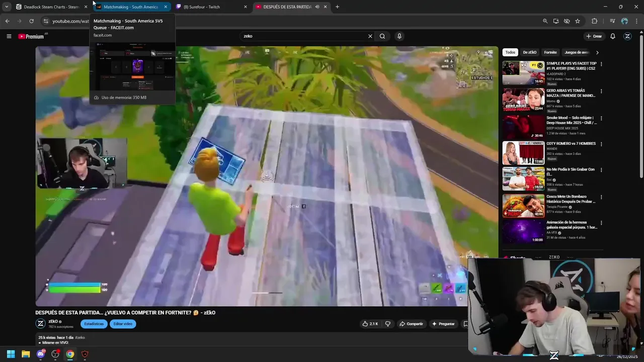This screenshot has width=644, height=362.
Task: Open options menu for Coscu video
Action: [601, 197]
